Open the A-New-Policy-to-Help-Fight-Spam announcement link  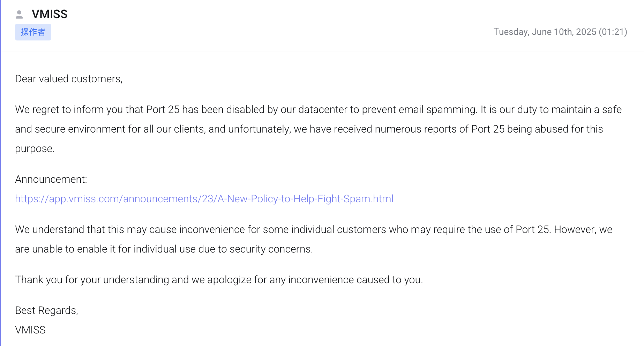coord(204,199)
